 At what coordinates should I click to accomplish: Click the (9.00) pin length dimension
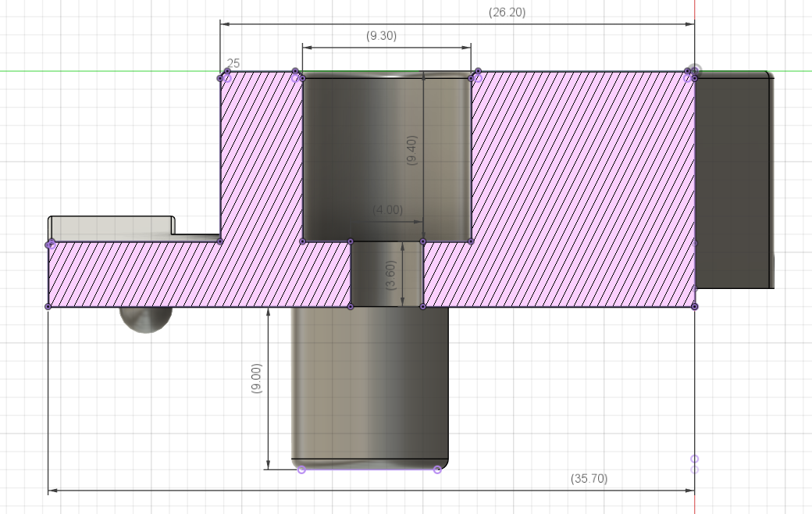point(256,378)
